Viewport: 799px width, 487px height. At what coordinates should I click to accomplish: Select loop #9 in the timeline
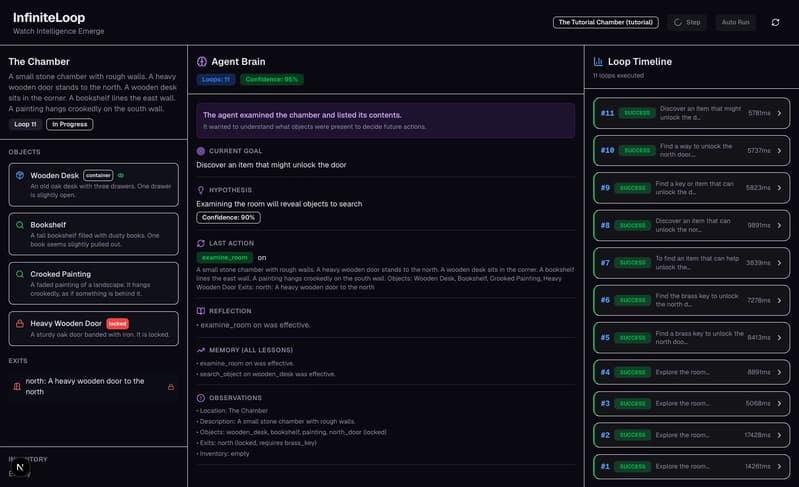(691, 188)
